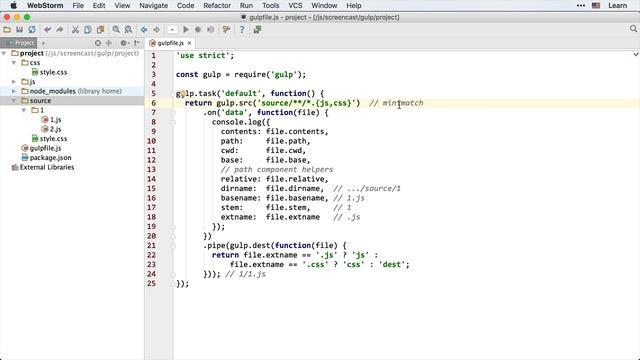
Task: Click line number 13 in the gutter
Action: coord(151,169)
